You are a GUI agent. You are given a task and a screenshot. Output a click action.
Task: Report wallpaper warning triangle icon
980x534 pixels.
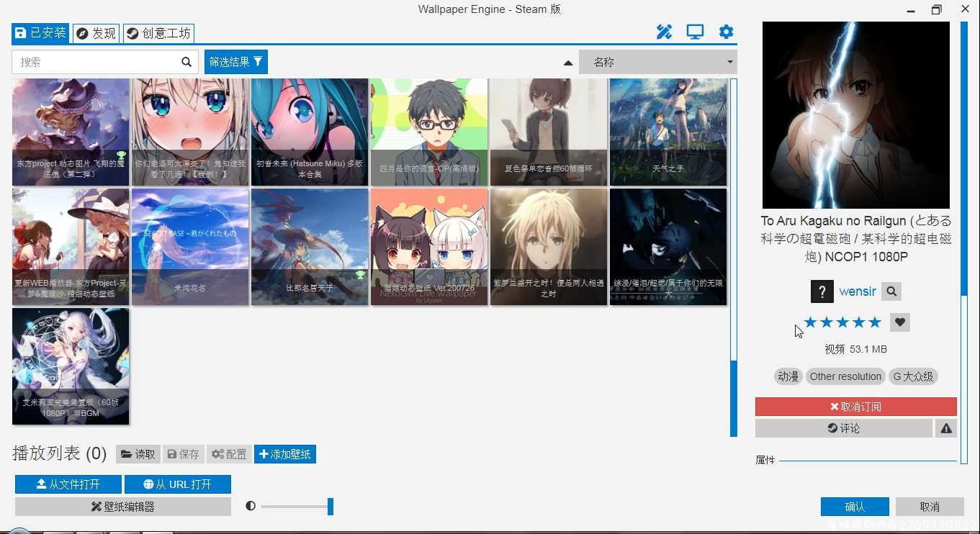click(946, 428)
